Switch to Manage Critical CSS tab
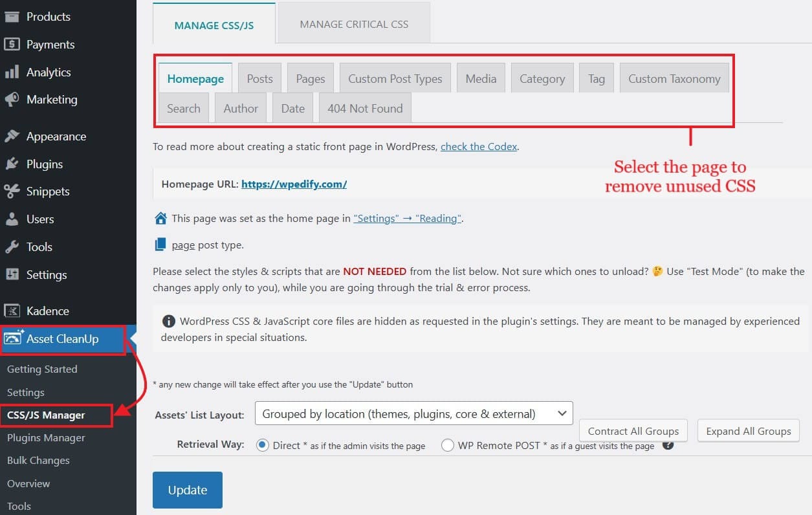Screen dimensions: 812x515 click(354, 24)
